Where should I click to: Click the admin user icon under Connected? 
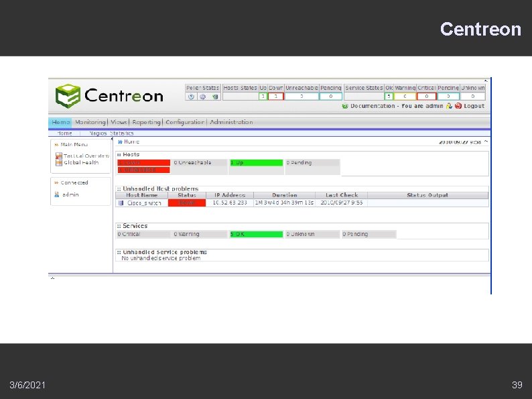(57, 194)
